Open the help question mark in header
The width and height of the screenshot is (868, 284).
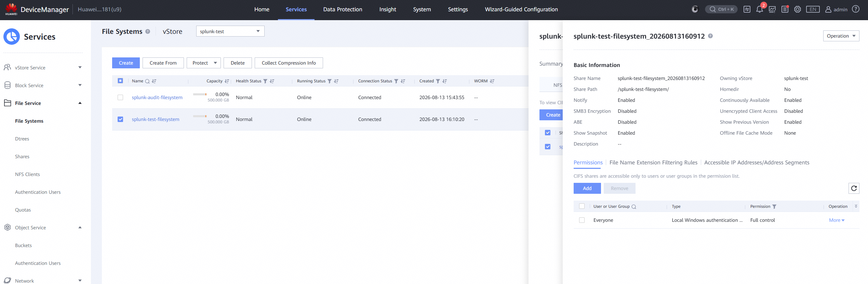point(856,9)
